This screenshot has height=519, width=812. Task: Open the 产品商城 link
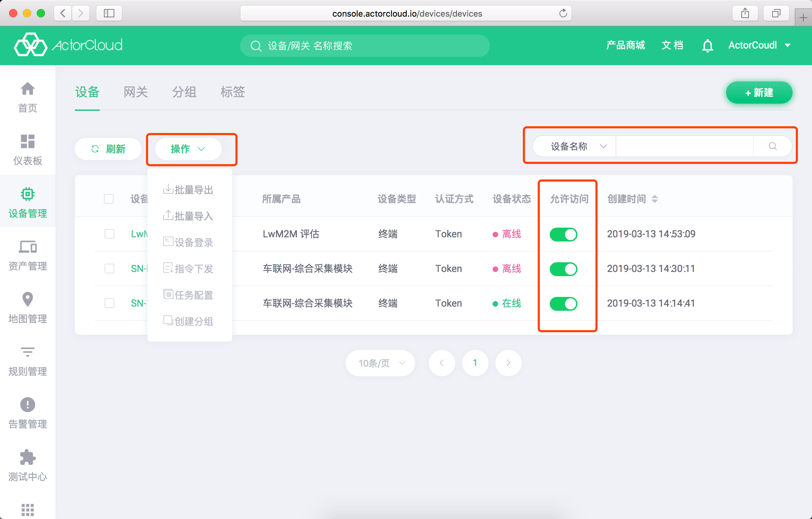[x=626, y=45]
